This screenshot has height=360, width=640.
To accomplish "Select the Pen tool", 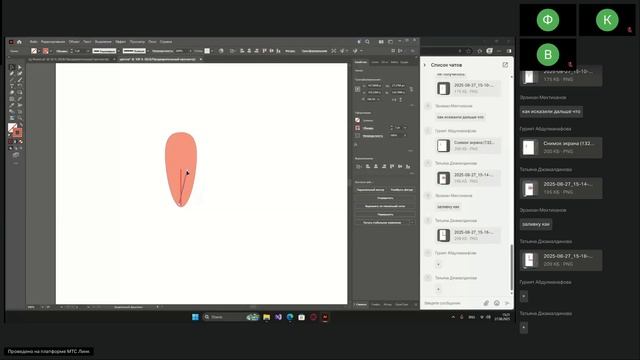I will [12, 73].
